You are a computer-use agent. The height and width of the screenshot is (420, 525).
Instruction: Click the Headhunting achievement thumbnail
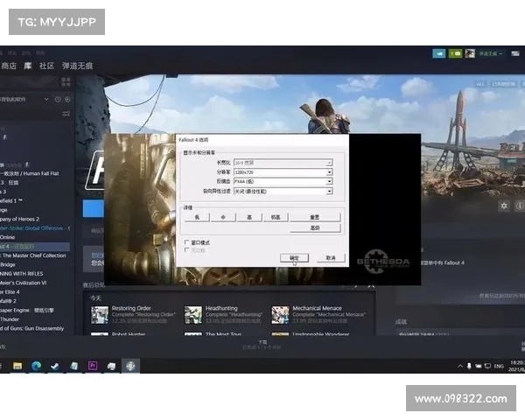click(x=193, y=314)
